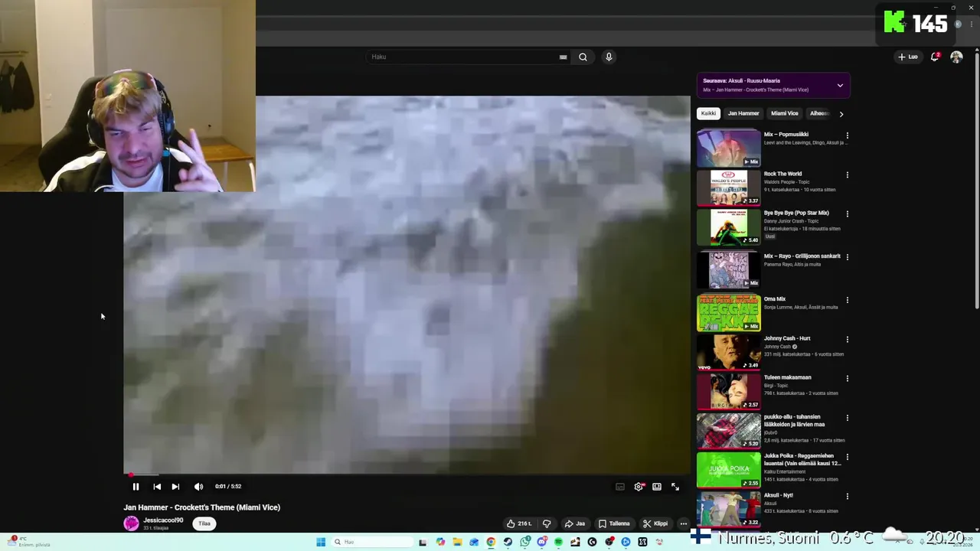Open Rock The World video
This screenshot has width=980, height=551.
coord(729,188)
